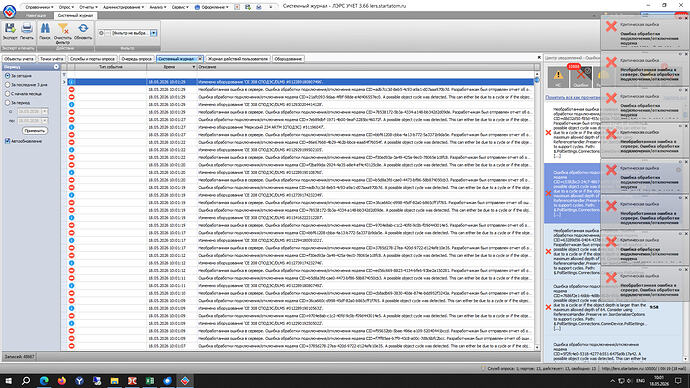The image size is (690, 388).
Task: Open Windows notification center icon in tray
Action: coord(678,381)
